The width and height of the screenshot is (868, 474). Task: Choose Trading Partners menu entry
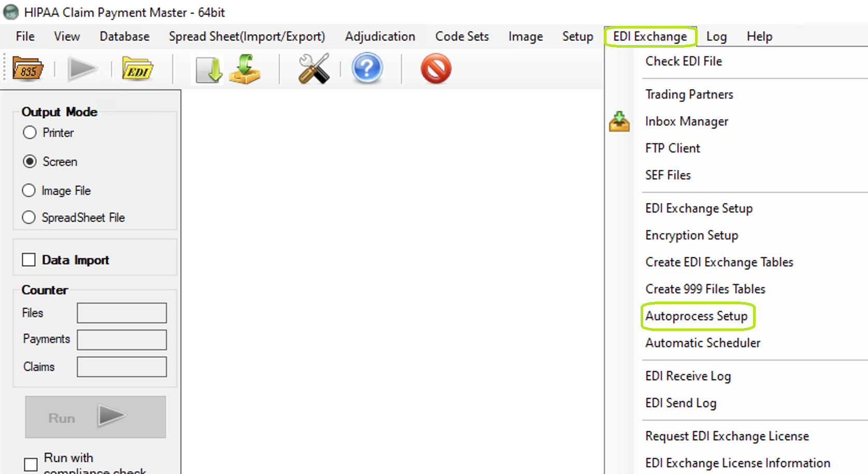pos(689,94)
